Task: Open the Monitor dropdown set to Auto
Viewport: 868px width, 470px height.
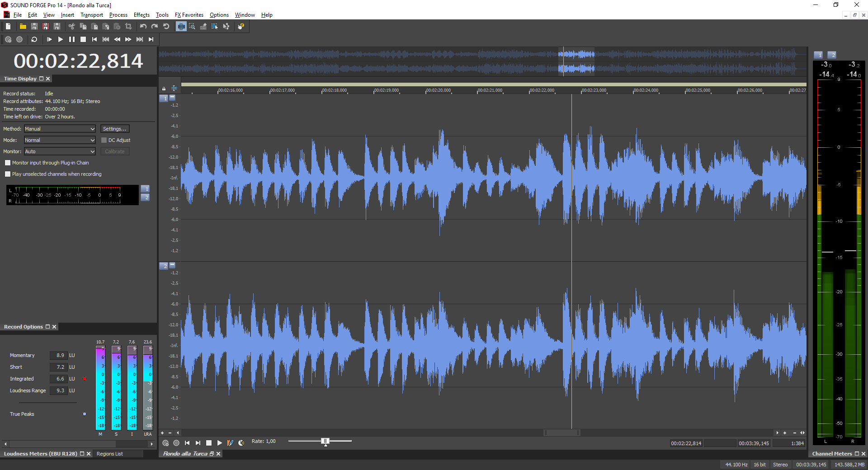Action: pos(60,151)
